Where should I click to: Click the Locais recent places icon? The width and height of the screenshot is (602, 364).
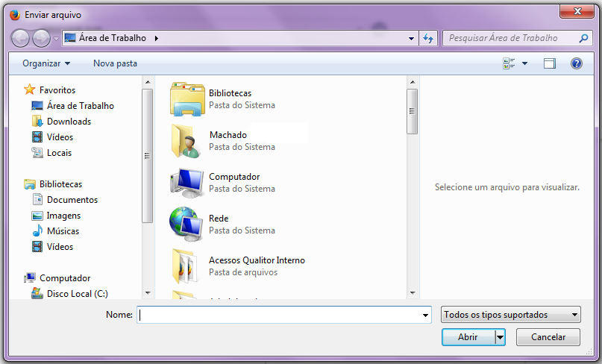coord(37,152)
